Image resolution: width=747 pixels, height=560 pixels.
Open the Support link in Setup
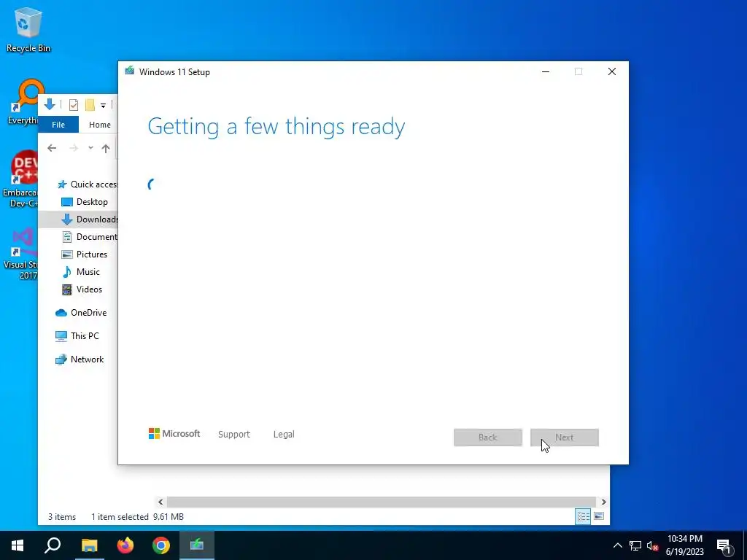click(234, 435)
